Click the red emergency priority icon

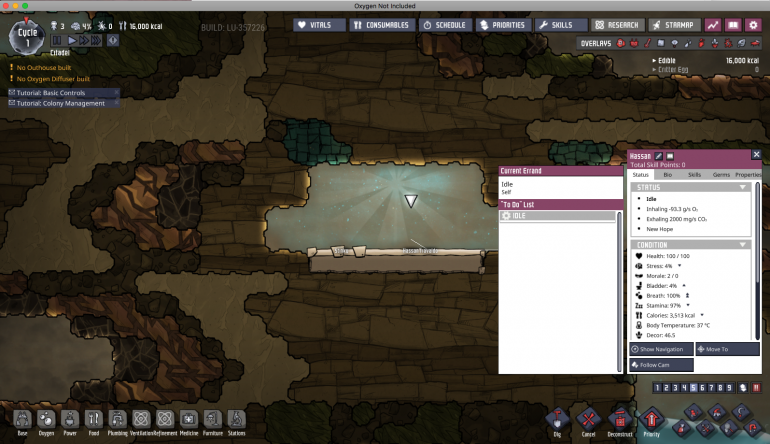[756, 388]
